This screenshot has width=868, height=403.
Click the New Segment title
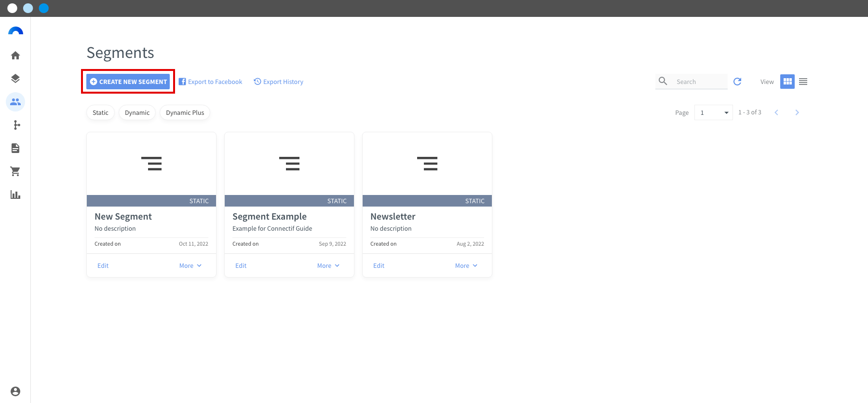click(x=123, y=217)
